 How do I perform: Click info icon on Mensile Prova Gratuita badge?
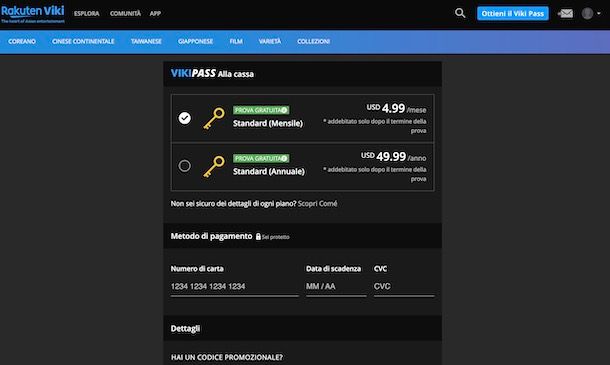(x=284, y=110)
